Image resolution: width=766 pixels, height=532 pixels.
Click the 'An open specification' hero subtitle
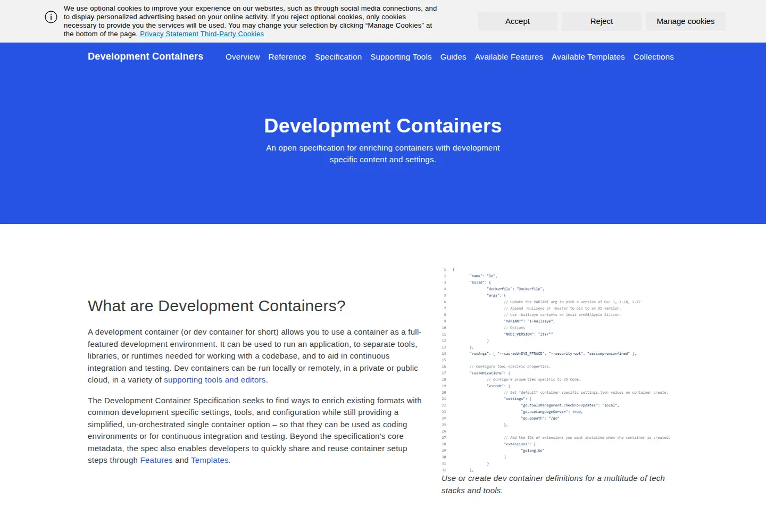383,154
